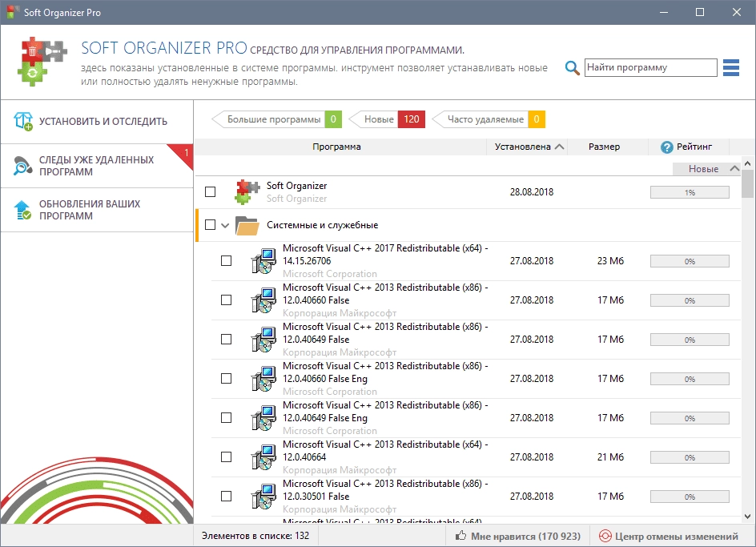Click installer icon of 12.0.40660 False
Image resolution: width=756 pixels, height=547 pixels.
tap(263, 300)
